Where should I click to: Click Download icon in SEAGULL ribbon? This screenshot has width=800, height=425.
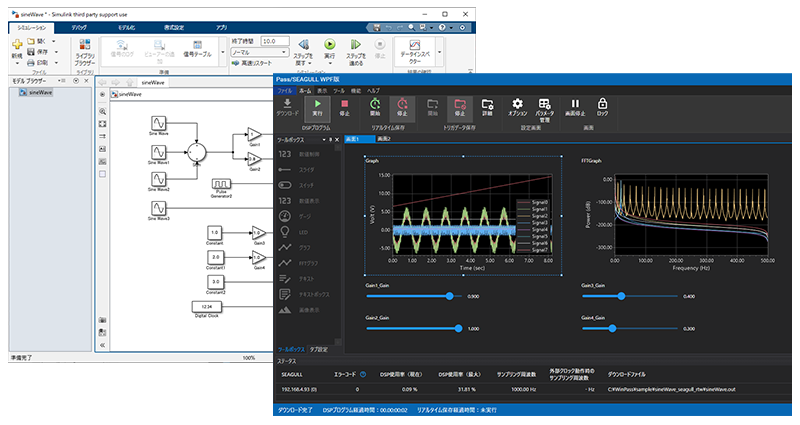click(287, 104)
